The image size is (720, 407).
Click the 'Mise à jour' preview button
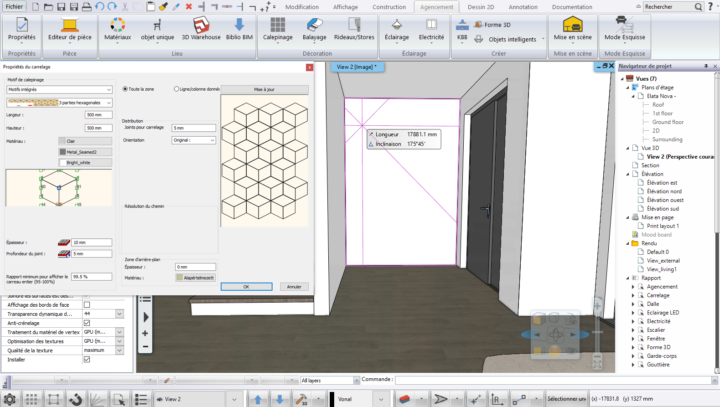[264, 90]
